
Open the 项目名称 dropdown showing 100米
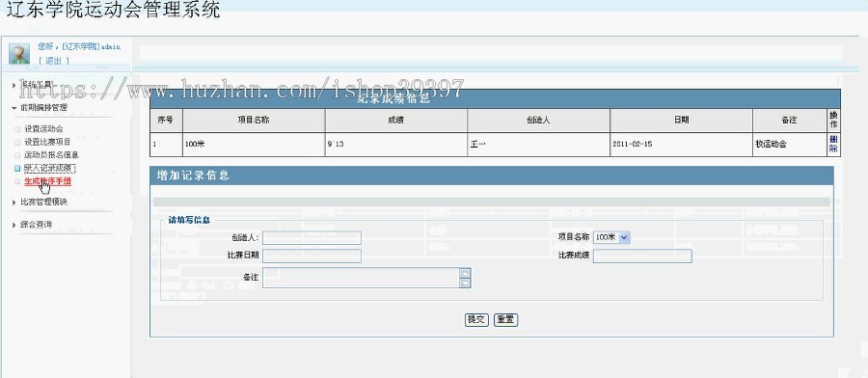pos(611,237)
